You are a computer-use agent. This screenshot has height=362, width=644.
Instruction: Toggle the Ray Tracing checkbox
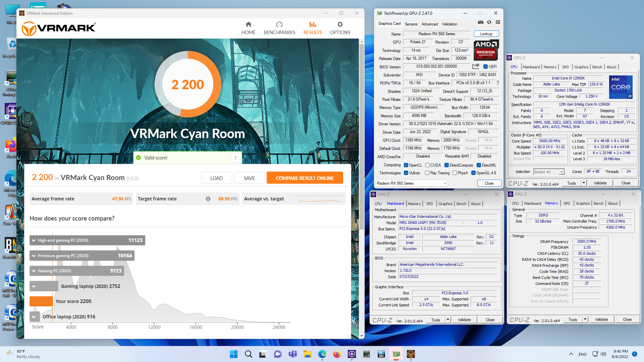pyautogui.click(x=427, y=173)
